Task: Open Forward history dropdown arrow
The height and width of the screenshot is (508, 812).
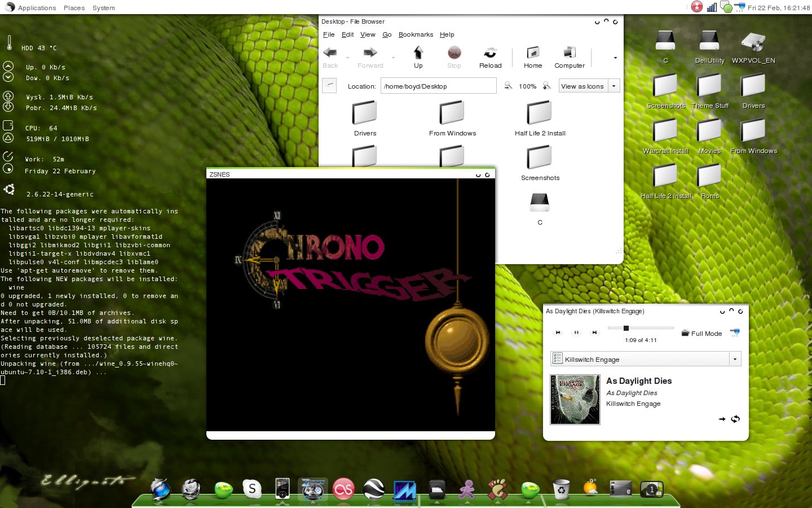Action: coord(393,58)
